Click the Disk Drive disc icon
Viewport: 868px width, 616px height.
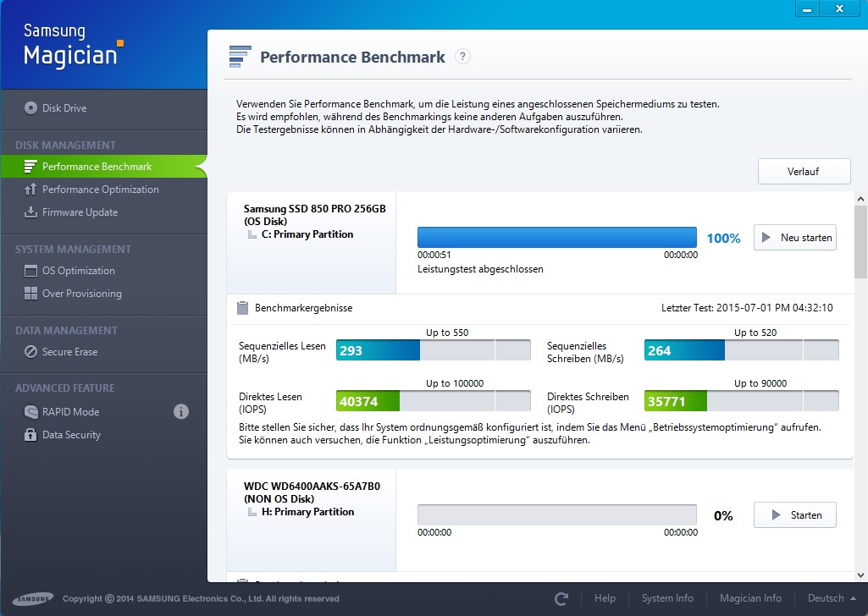pyautogui.click(x=30, y=107)
